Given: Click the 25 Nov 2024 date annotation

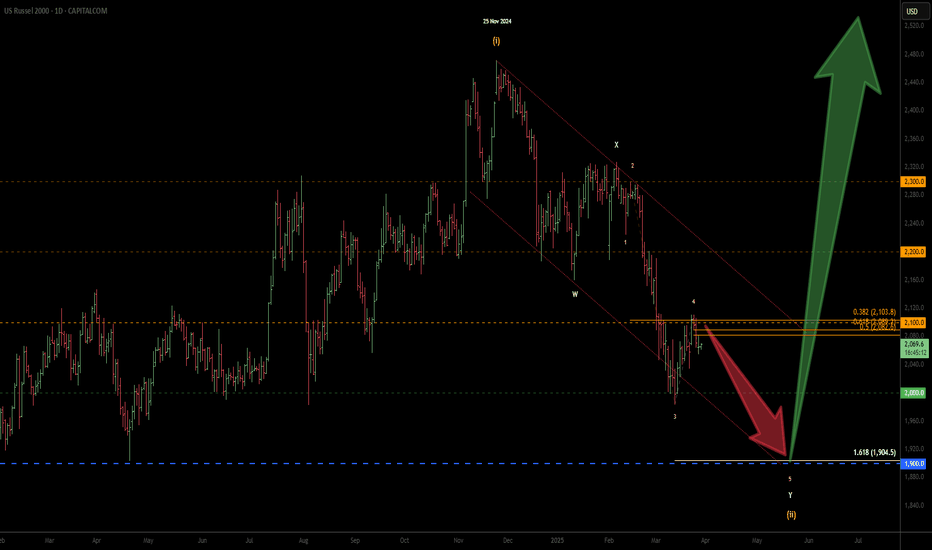Looking at the screenshot, I should pos(497,21).
